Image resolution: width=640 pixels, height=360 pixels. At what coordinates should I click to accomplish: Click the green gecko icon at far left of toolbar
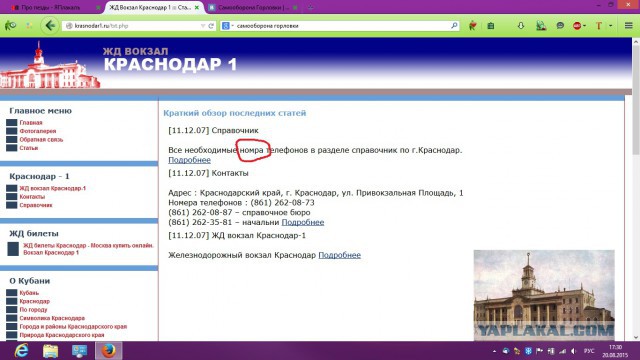[x=10, y=26]
